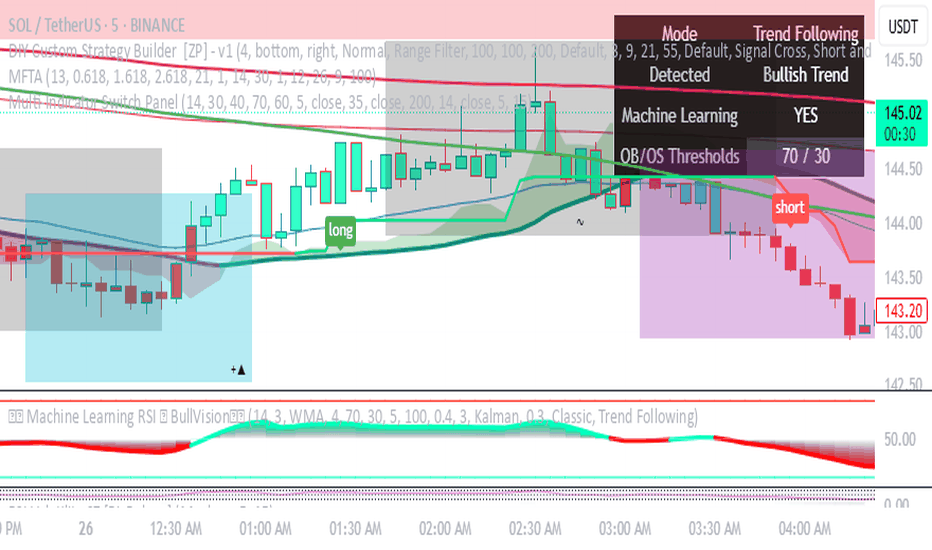Viewport: 932px width, 550px height.
Task: Open the USDT currency selector
Action: pyautogui.click(x=903, y=26)
